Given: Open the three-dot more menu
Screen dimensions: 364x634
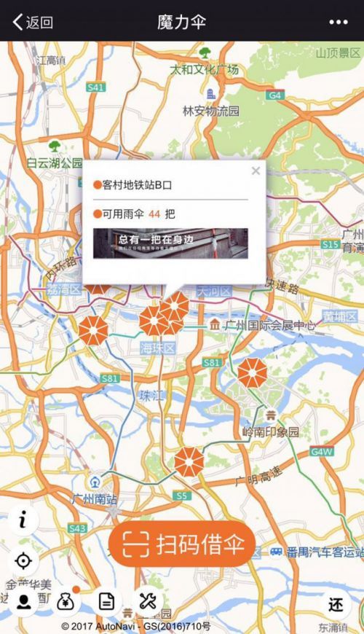Looking at the screenshot, I should point(338,23).
